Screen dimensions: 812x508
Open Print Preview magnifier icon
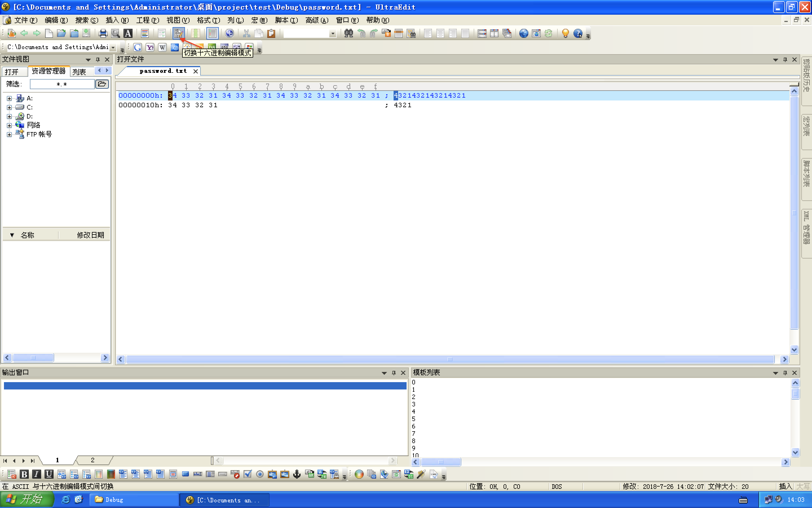click(x=115, y=33)
